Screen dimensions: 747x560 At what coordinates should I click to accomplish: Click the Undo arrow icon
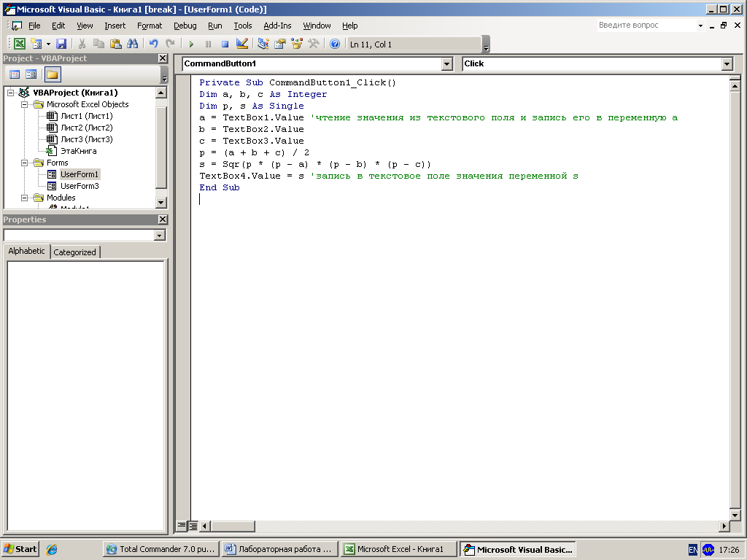(x=154, y=44)
